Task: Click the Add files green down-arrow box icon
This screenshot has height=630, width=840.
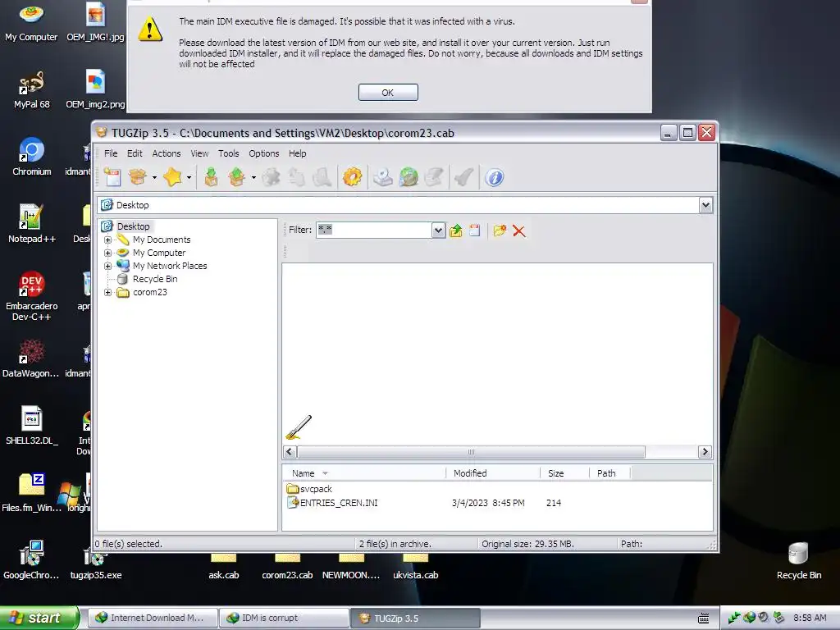Action: coord(211,177)
